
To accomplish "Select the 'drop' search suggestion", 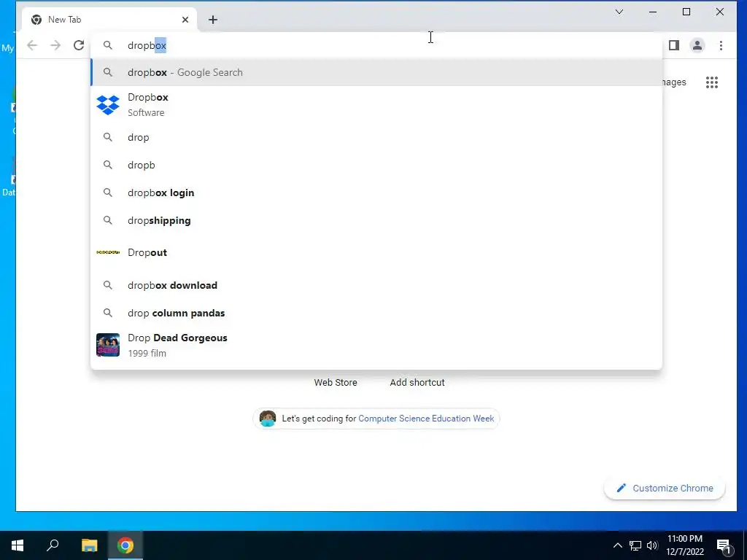I will [376, 138].
